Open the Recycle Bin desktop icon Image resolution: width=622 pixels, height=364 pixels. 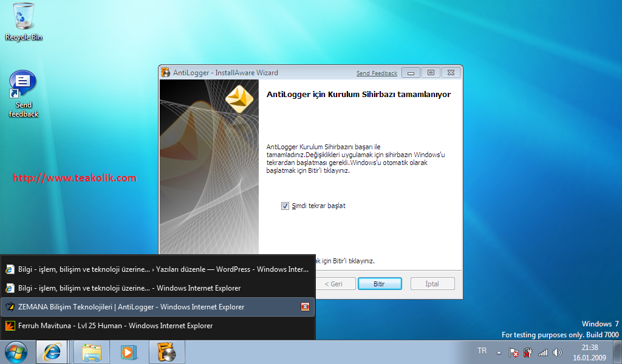click(x=24, y=22)
